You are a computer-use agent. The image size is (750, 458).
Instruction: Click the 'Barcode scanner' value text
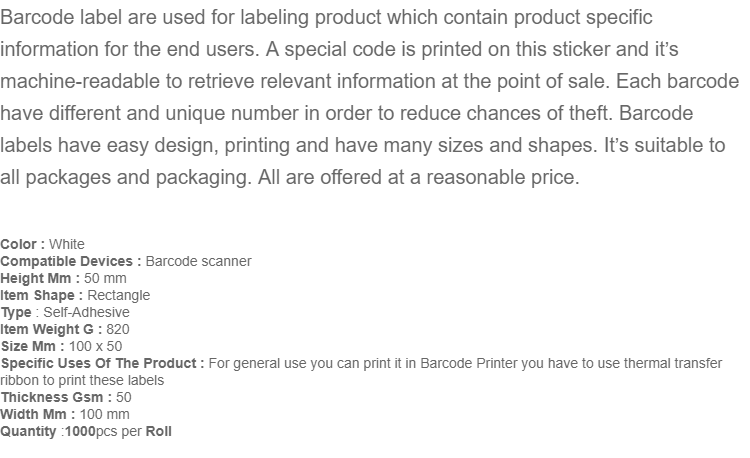199,261
